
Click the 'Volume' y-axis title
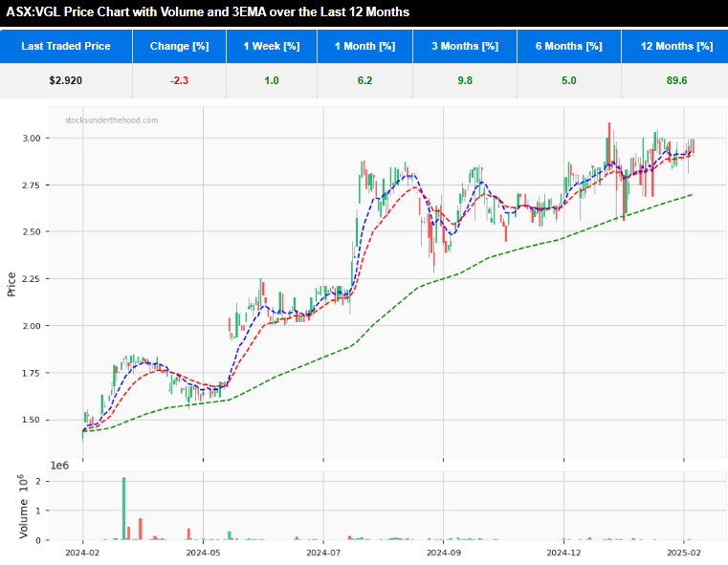coord(23,507)
